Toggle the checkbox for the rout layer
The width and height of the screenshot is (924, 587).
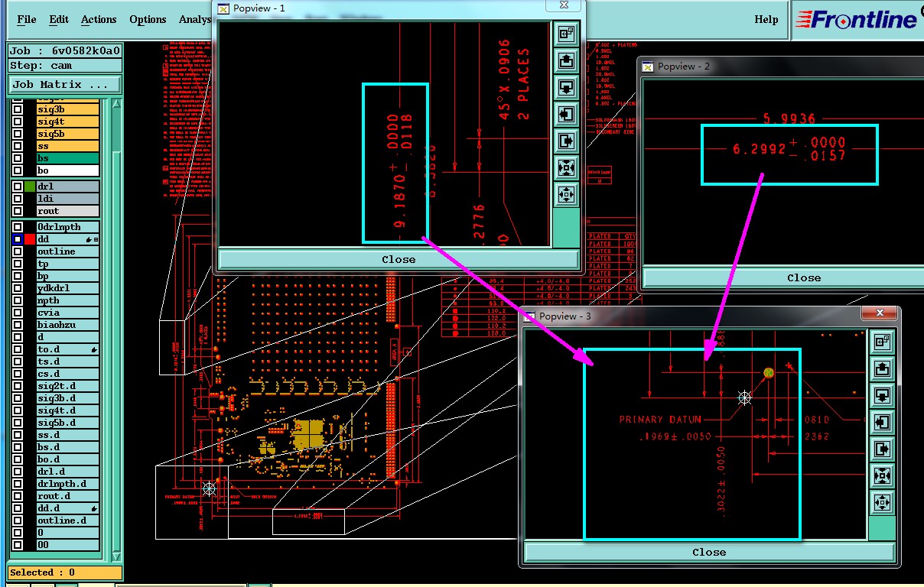(x=18, y=211)
